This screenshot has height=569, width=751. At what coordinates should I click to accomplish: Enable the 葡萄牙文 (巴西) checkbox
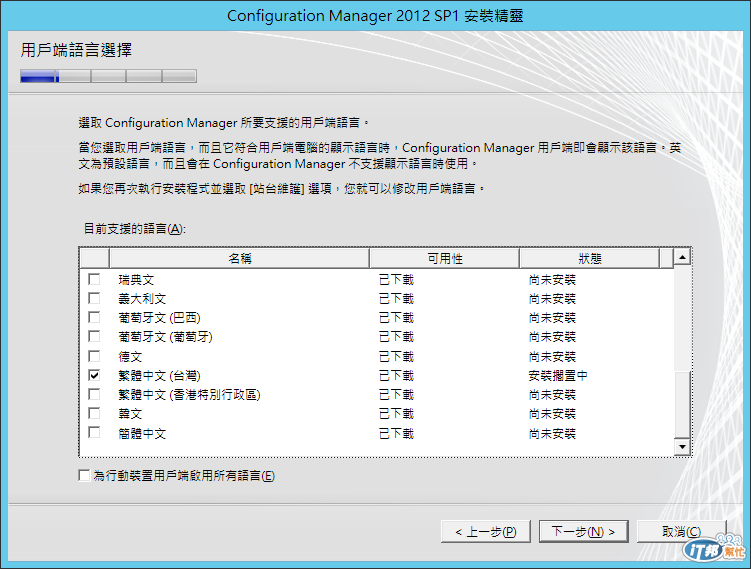(x=94, y=318)
